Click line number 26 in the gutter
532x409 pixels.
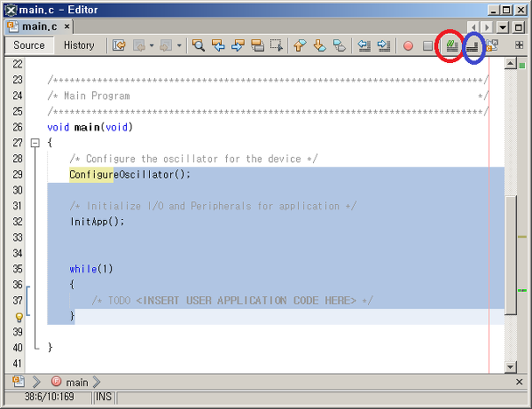pos(18,127)
